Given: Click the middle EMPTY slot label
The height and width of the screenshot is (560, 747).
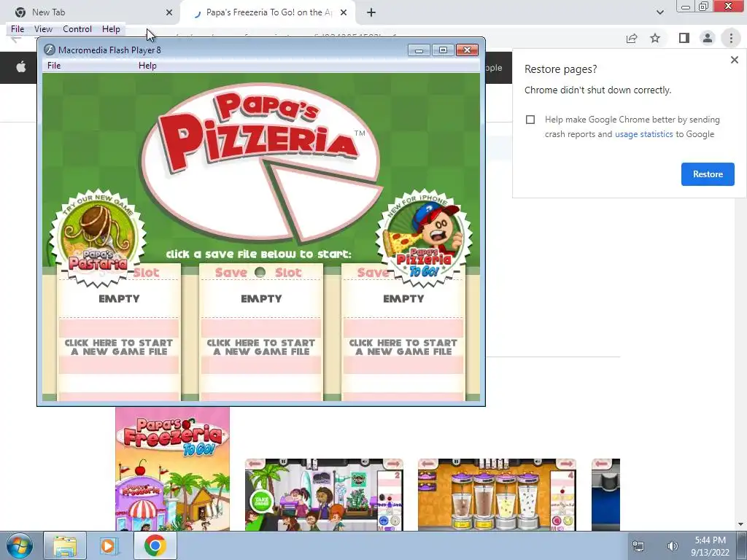Looking at the screenshot, I should 261,298.
